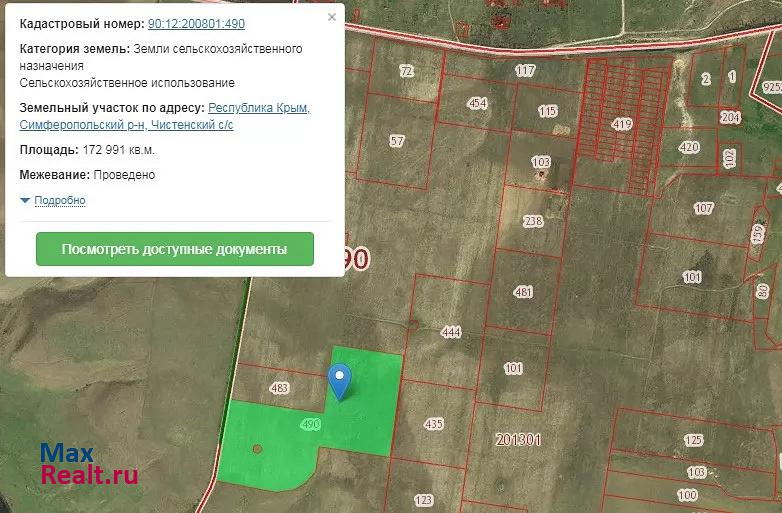
Task: Click the MaxRealt.ru watermark logo
Action: [88, 464]
